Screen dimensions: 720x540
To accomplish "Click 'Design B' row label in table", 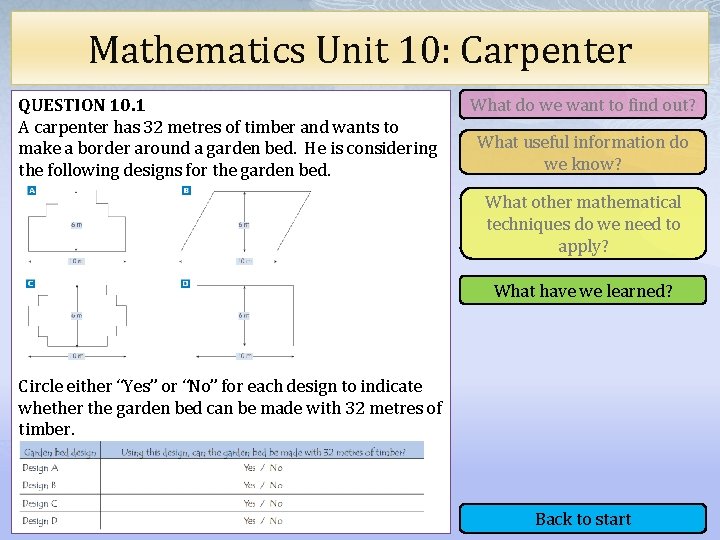I will [39, 485].
